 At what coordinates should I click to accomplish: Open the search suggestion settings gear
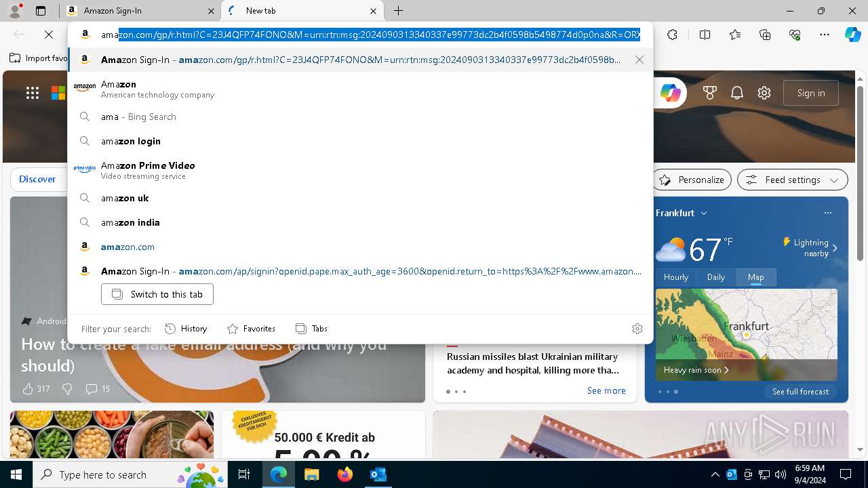(x=637, y=329)
